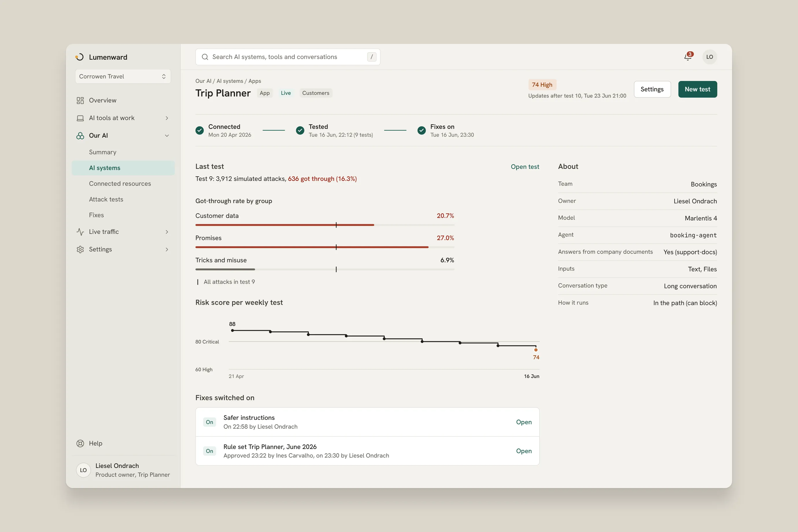
Task: Click the Our AI icon
Action: pos(80,136)
